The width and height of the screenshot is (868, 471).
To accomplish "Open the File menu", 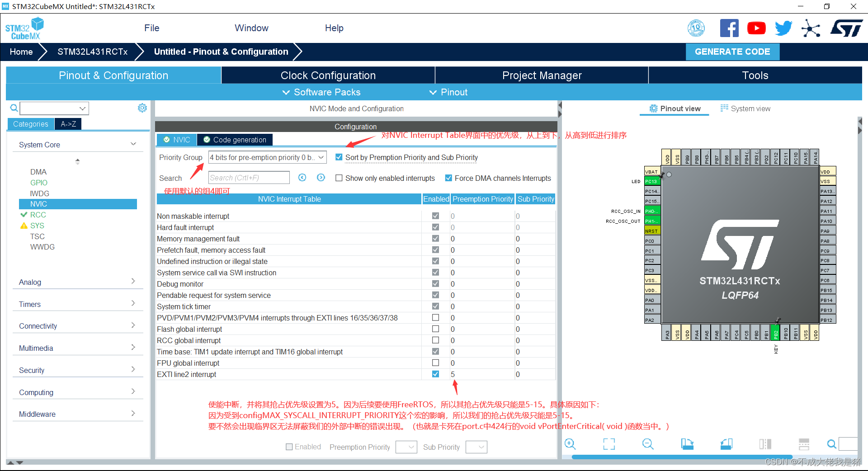I will (x=152, y=28).
